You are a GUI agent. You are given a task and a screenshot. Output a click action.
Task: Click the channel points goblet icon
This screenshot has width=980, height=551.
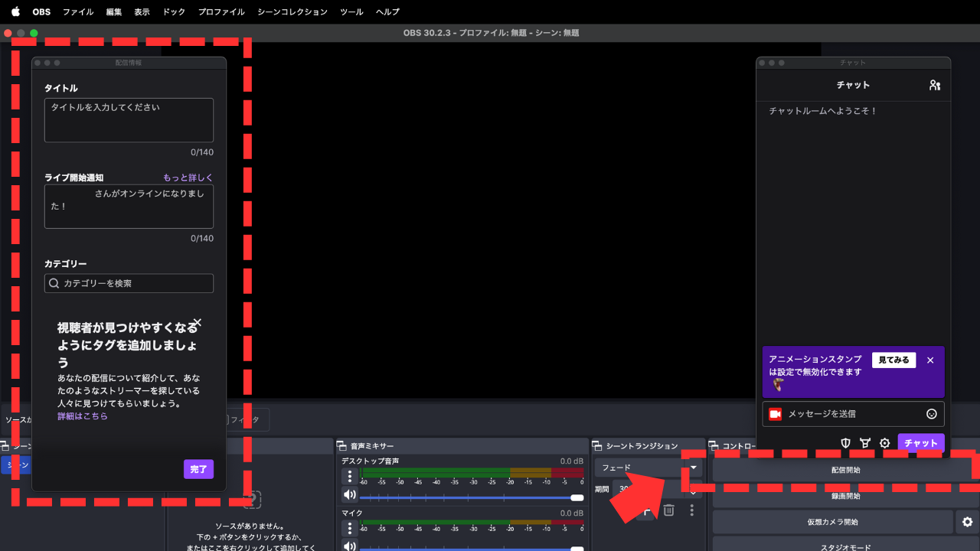[x=865, y=443]
